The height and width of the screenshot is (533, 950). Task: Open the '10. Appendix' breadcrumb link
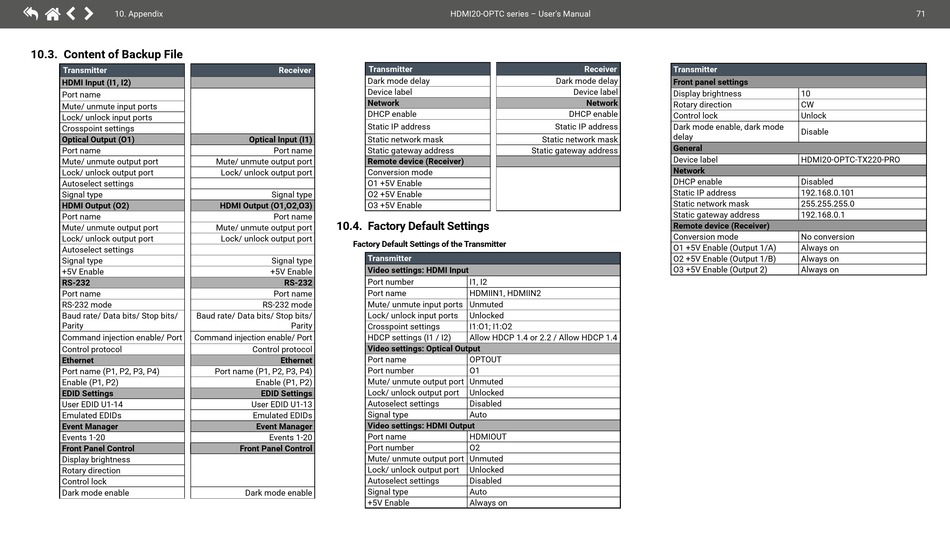(139, 13)
